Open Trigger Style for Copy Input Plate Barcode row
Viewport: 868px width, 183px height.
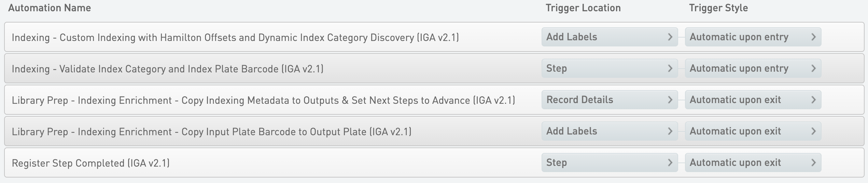pos(753,131)
